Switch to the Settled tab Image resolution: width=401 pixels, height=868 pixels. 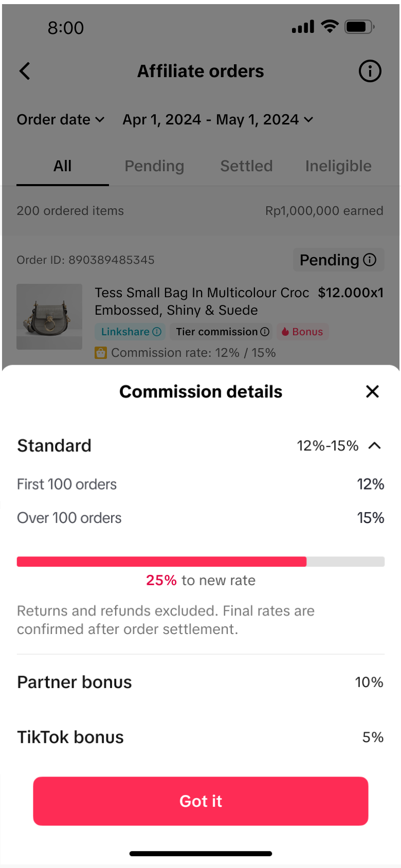pyautogui.click(x=246, y=166)
